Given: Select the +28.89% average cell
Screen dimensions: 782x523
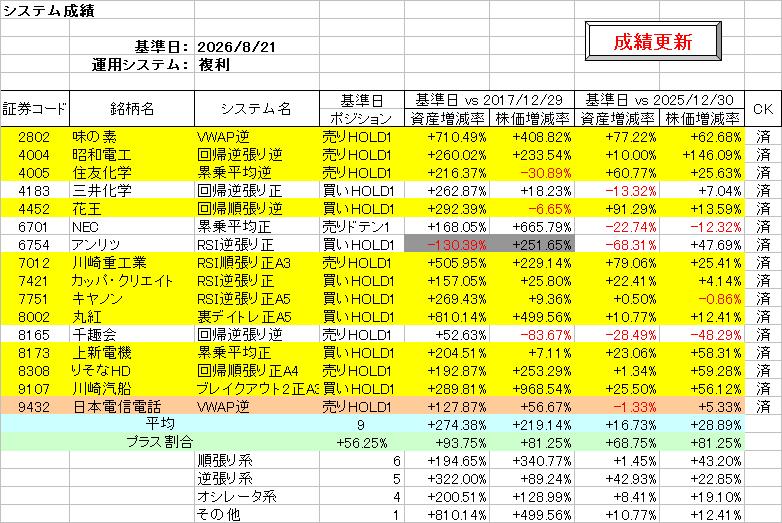Looking at the screenshot, I should tap(702, 424).
